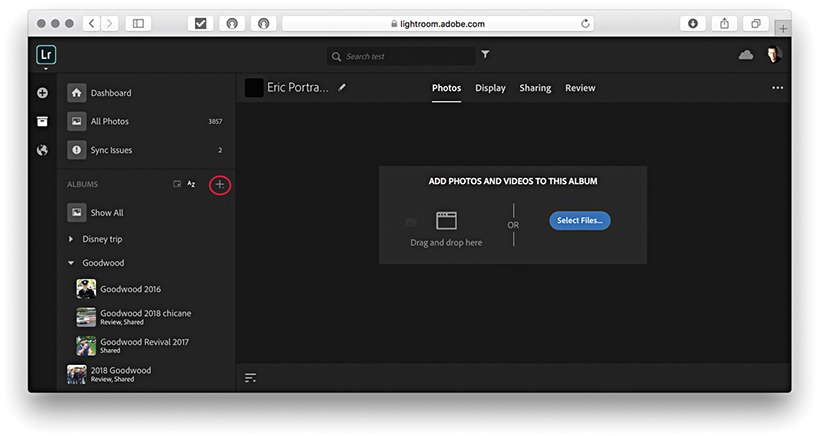The height and width of the screenshot is (436, 818).
Task: Click the sort order icon in bottom bar
Action: click(x=250, y=378)
